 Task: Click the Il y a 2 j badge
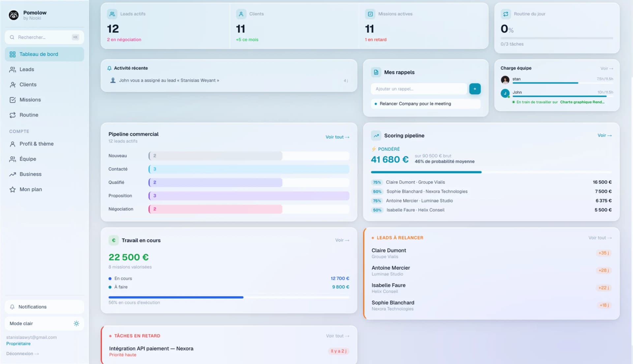click(338, 351)
